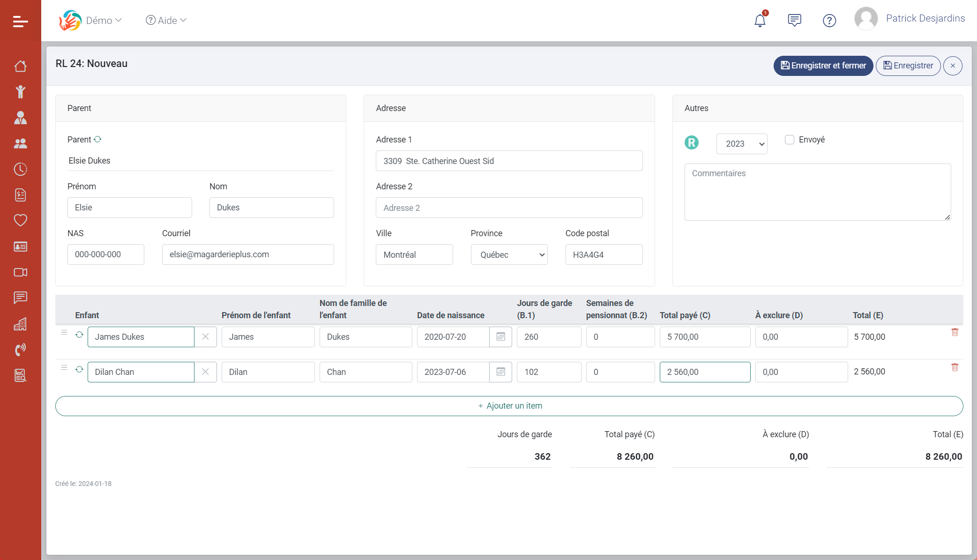The width and height of the screenshot is (977, 560).
Task: Open the Province Québec dropdown
Action: click(x=509, y=254)
